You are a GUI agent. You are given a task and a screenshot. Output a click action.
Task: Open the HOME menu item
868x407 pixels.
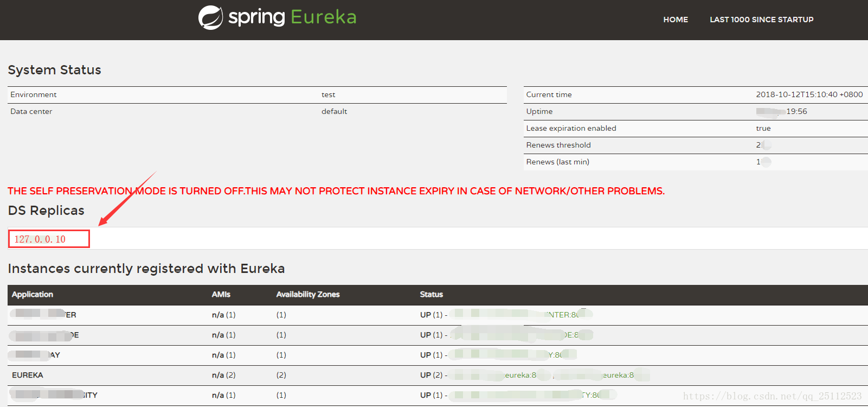pyautogui.click(x=676, y=20)
